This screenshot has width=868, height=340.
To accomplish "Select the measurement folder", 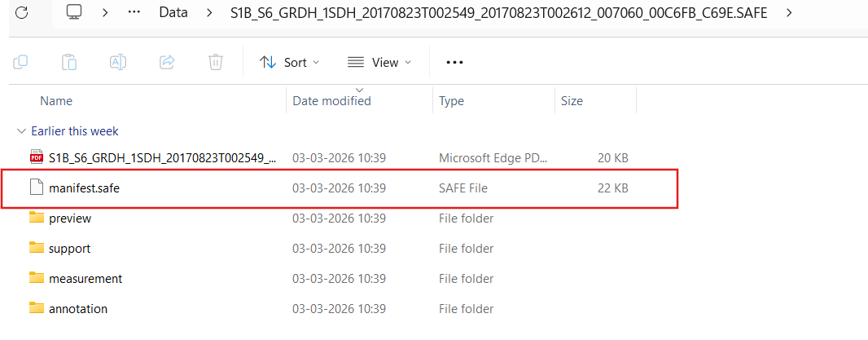I will [85, 279].
